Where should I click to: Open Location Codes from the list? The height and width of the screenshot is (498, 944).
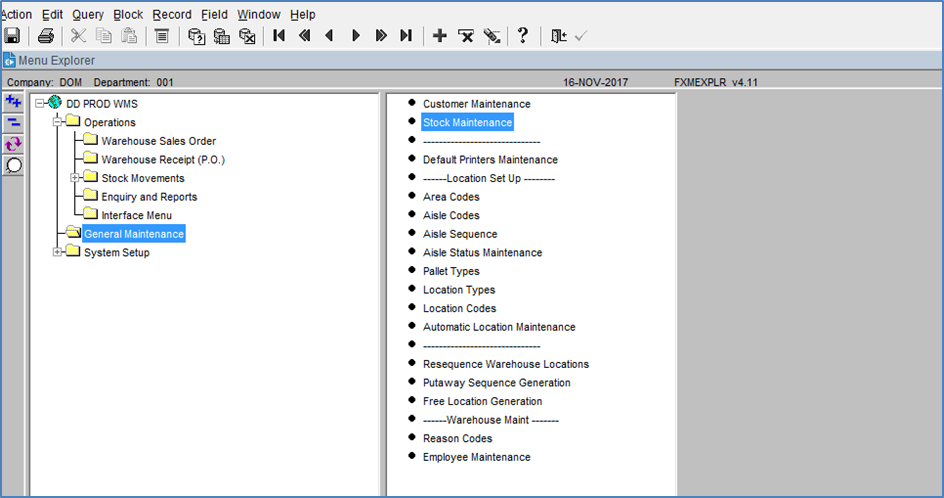459,308
